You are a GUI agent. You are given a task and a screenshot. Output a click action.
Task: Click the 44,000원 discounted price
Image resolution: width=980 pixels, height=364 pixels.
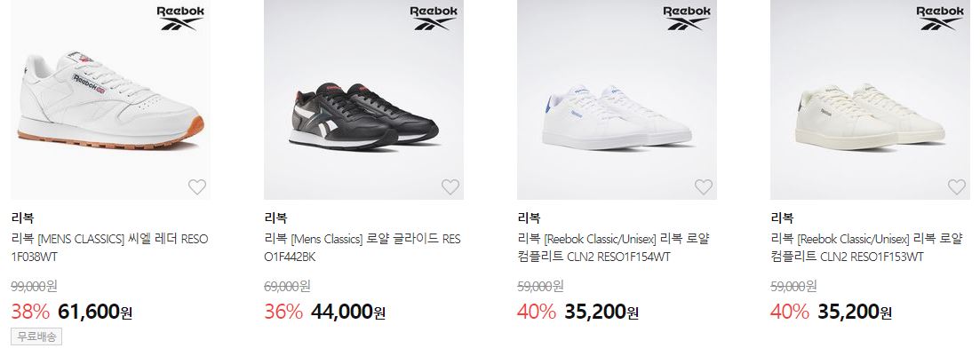[x=348, y=311]
